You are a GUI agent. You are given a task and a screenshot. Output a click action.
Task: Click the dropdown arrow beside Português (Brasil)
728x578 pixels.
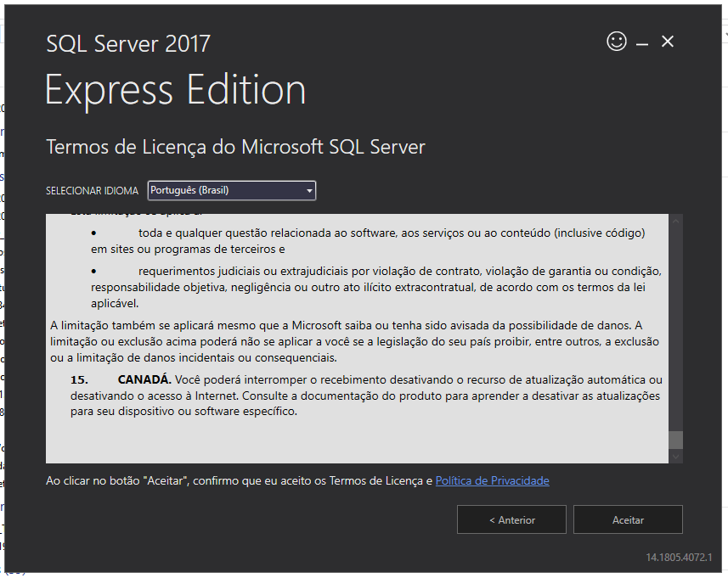coord(308,190)
